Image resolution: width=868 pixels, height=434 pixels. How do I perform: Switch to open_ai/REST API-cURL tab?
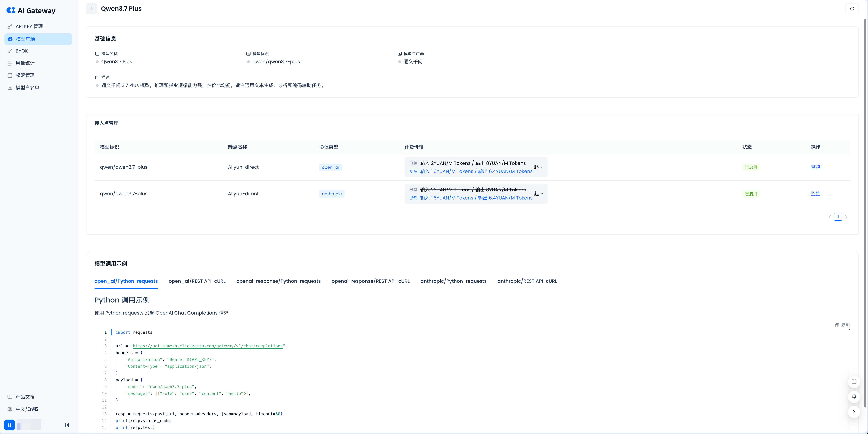point(197,281)
